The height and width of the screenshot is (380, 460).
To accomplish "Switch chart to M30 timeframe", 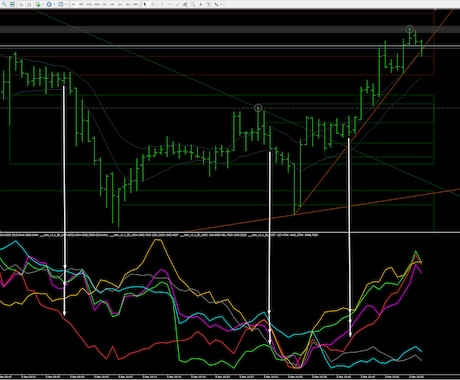I will [97, 4].
